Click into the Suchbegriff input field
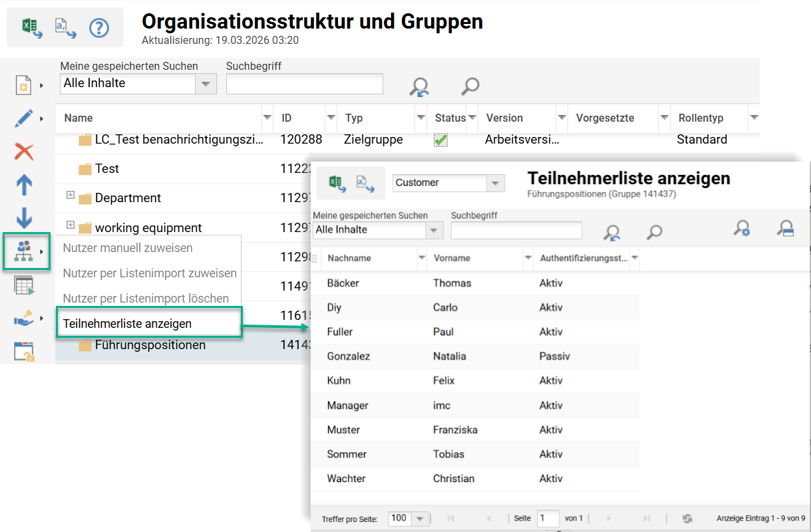This screenshot has width=811, height=532. [x=304, y=84]
